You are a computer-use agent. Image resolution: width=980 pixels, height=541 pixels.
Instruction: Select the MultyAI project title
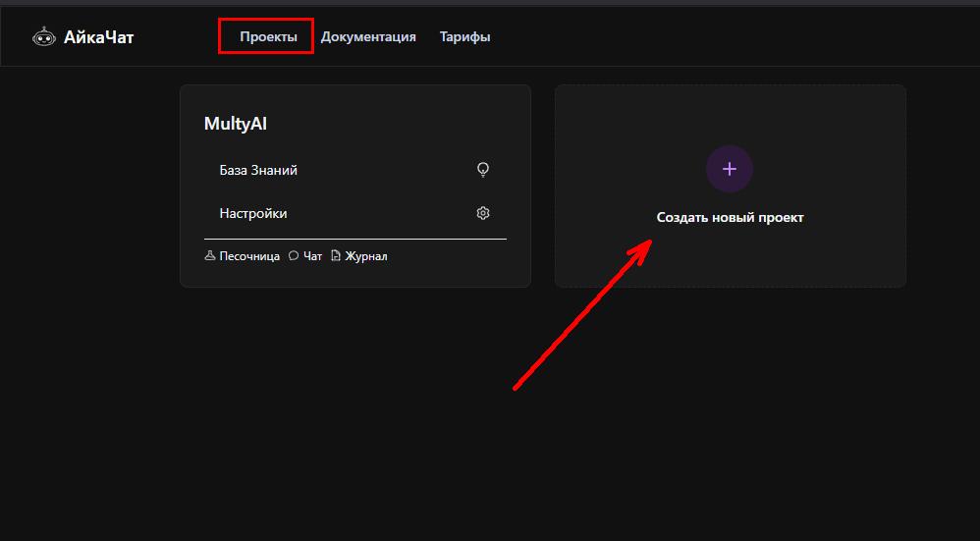tap(236, 124)
